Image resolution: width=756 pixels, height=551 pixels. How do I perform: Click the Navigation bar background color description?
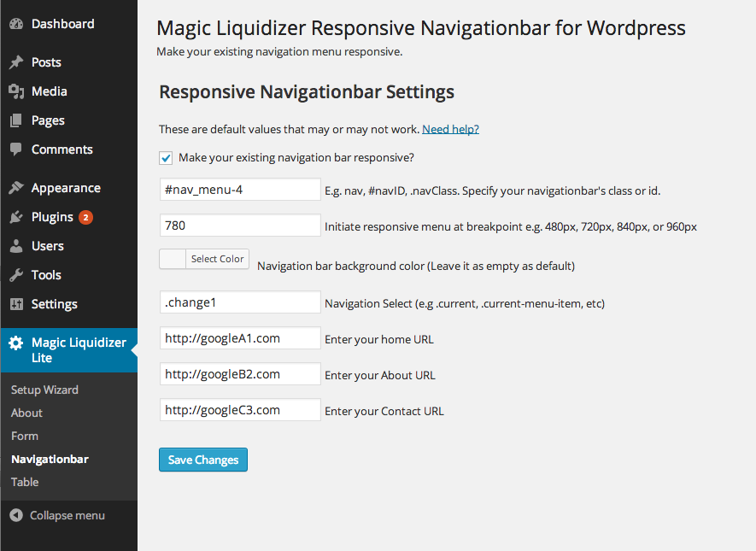[416, 266]
